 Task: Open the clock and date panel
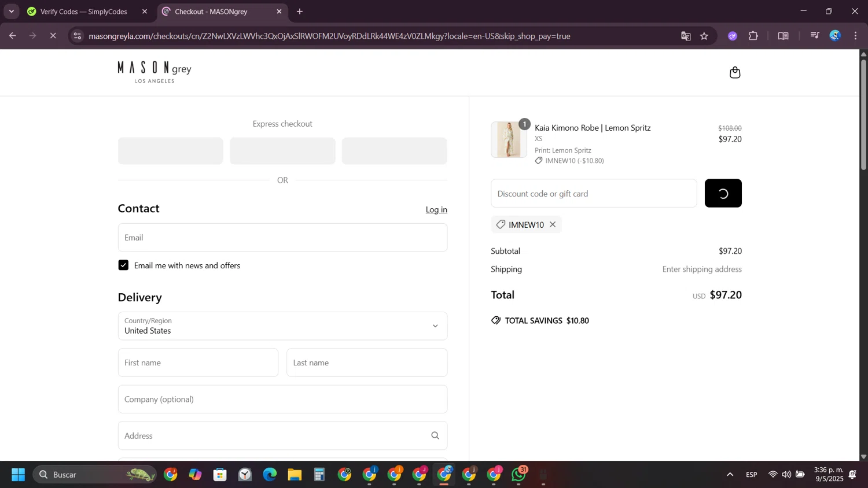tap(829, 474)
